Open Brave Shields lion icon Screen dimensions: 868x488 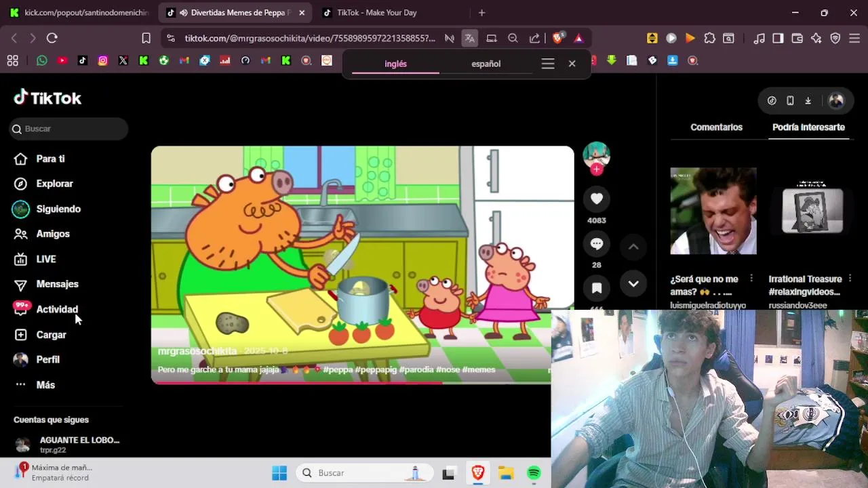pyautogui.click(x=557, y=39)
